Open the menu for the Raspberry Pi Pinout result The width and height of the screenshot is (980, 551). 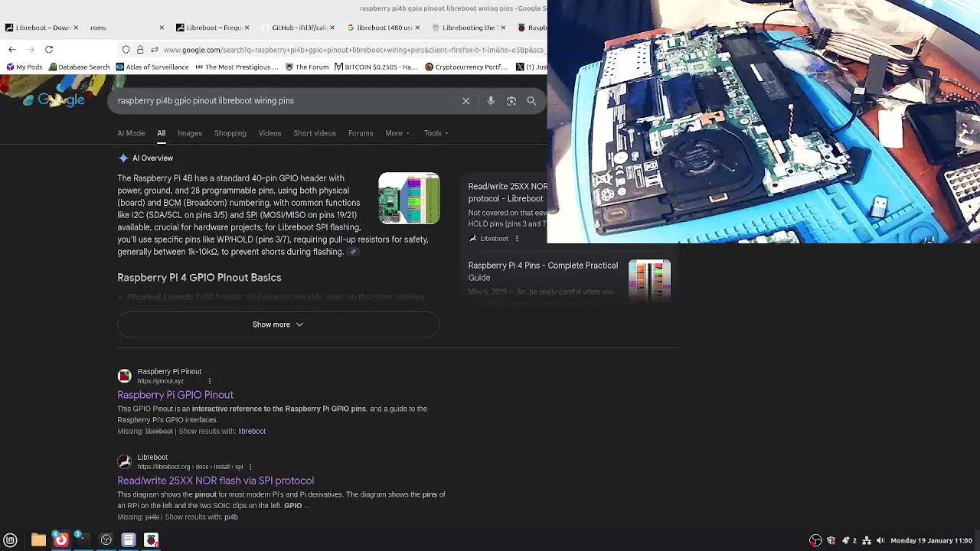point(209,381)
